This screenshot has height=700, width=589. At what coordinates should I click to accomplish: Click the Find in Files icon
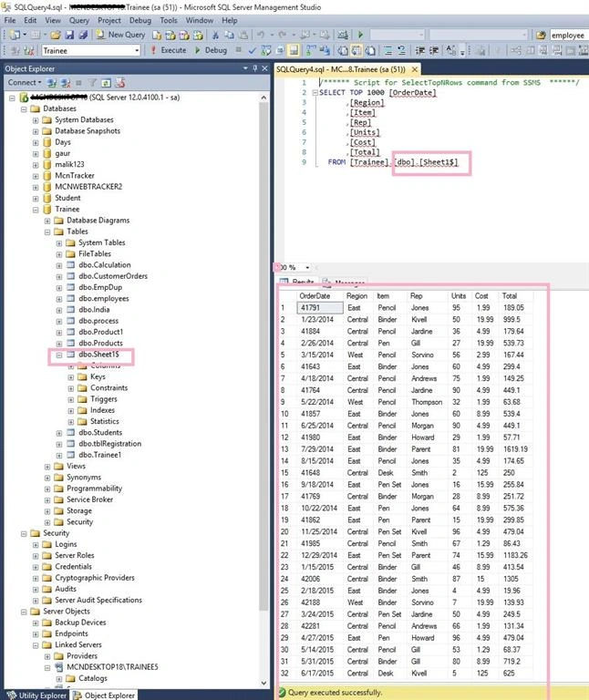coord(541,35)
